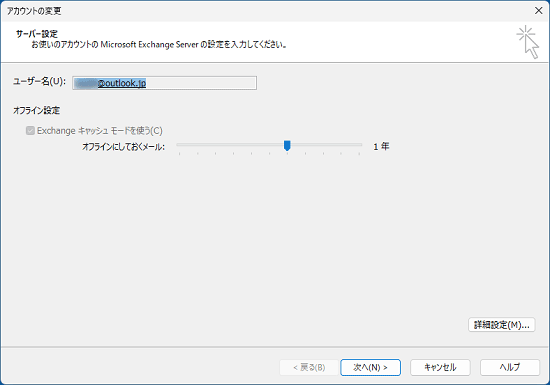Image resolution: width=550 pixels, height=385 pixels.
Task: Click the offline mail slider thumb
Action: 287,146
